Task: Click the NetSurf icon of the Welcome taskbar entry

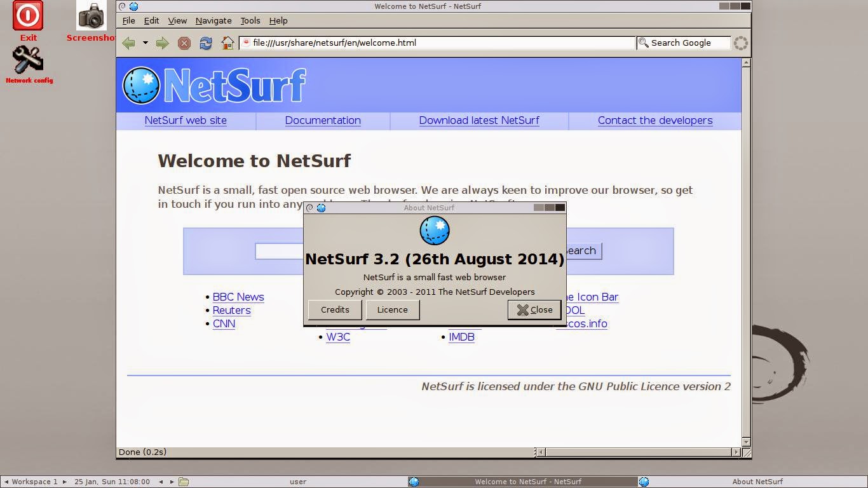Action: point(414,482)
